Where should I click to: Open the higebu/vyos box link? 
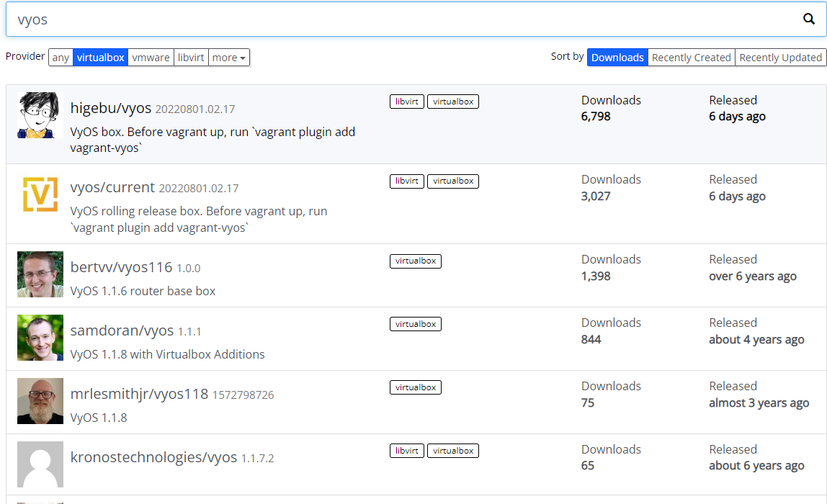(x=111, y=108)
